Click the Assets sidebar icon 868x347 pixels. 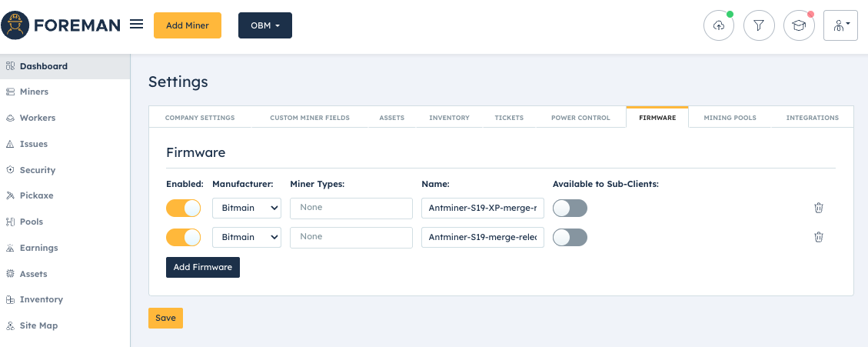tap(10, 274)
